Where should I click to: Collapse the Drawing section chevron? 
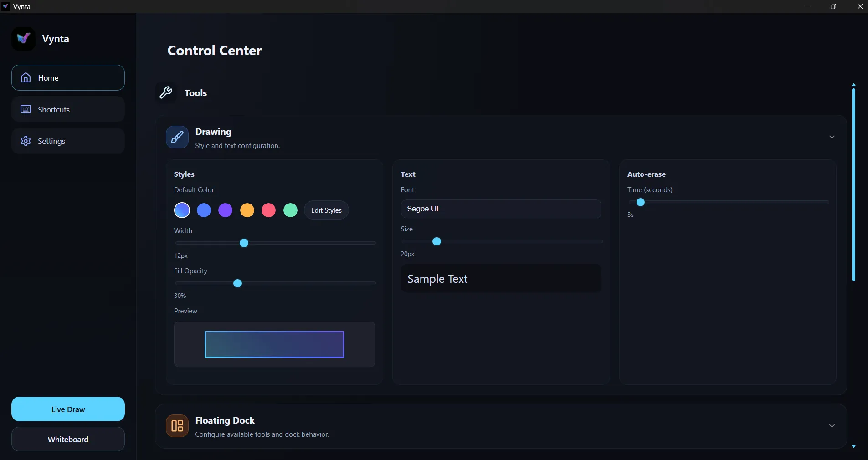tap(832, 137)
